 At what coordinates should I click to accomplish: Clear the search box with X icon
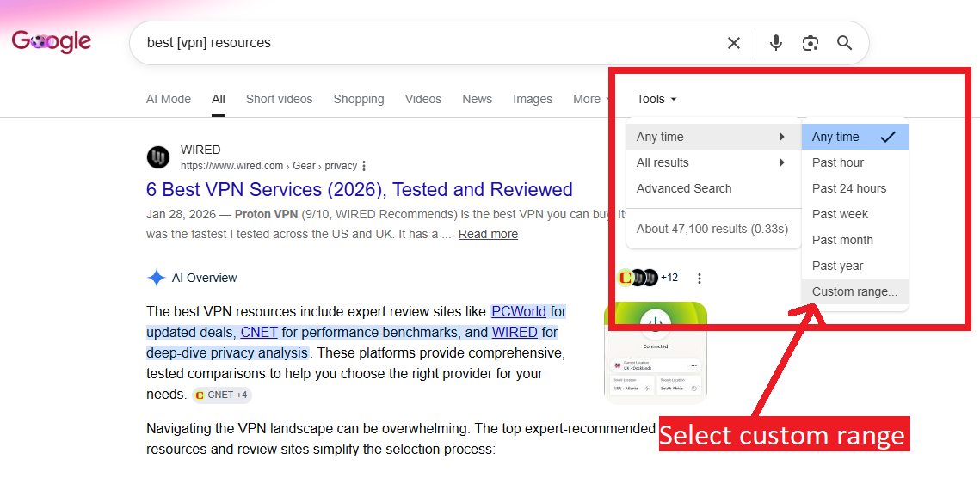[x=734, y=43]
